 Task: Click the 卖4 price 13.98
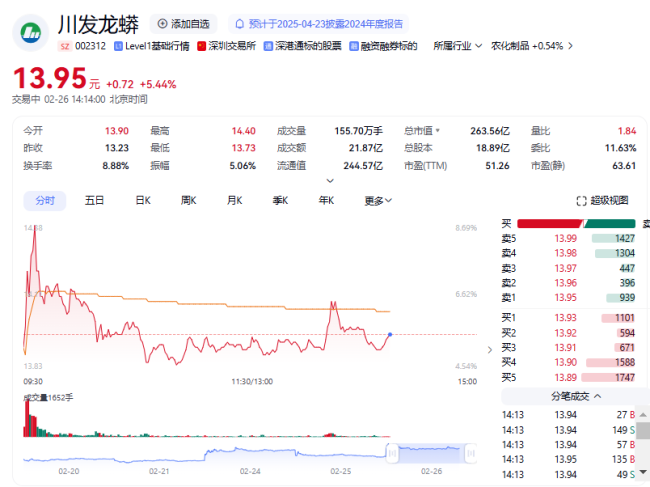(565, 253)
